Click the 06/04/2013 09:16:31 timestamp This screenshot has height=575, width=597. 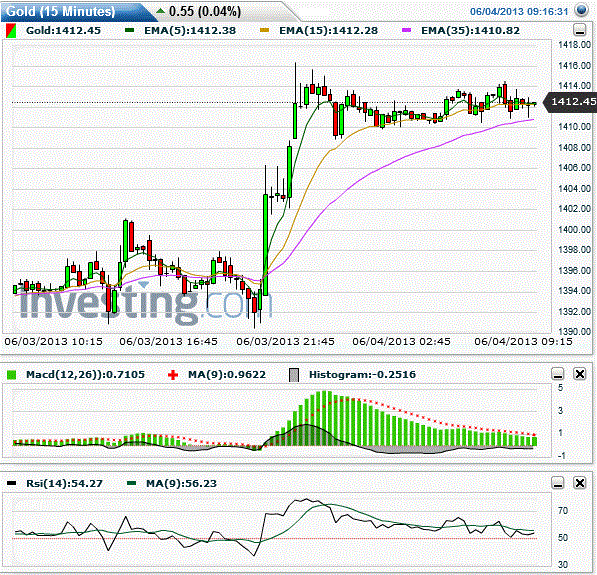click(x=519, y=11)
